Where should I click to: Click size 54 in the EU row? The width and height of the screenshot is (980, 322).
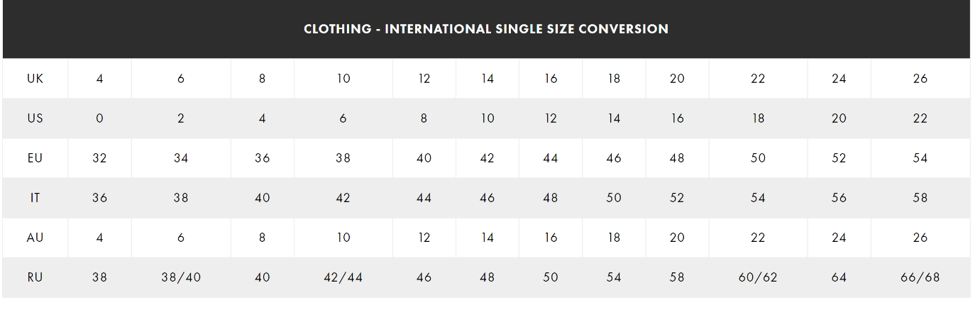920,158
